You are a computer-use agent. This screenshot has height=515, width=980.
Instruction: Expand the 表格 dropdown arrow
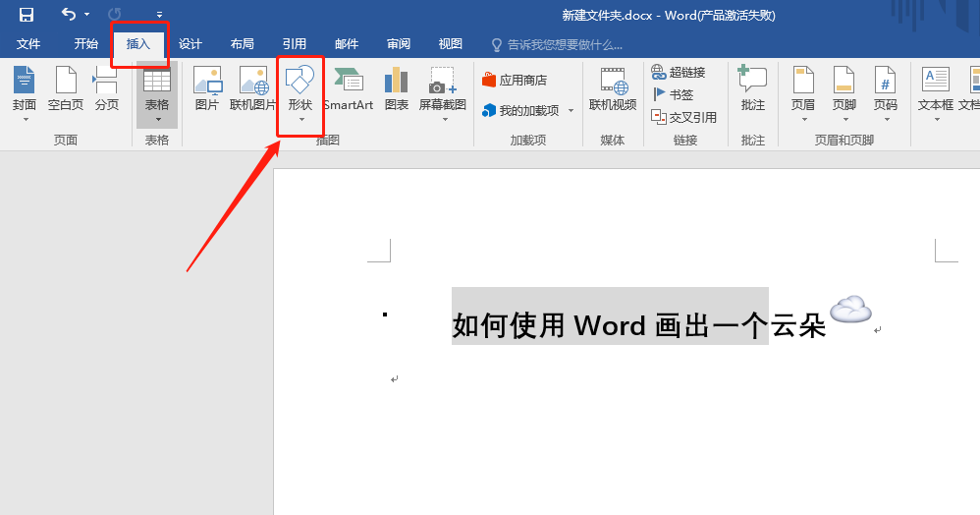pos(158,120)
